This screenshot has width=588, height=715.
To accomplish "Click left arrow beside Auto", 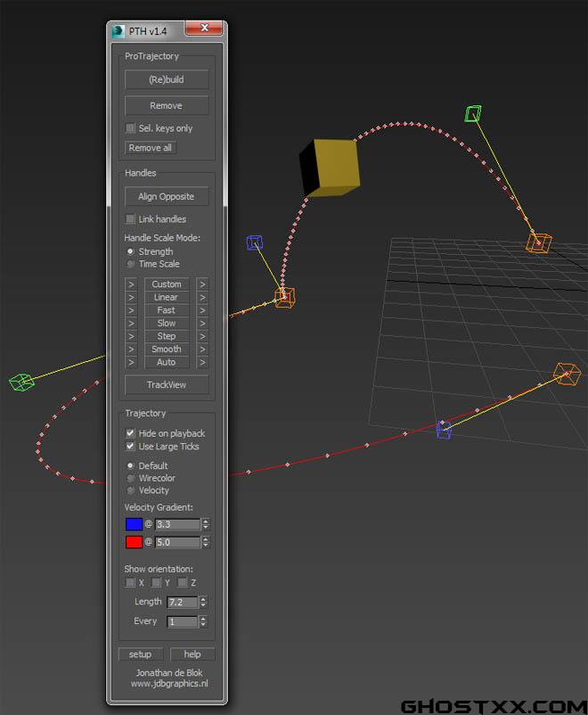I will [131, 362].
